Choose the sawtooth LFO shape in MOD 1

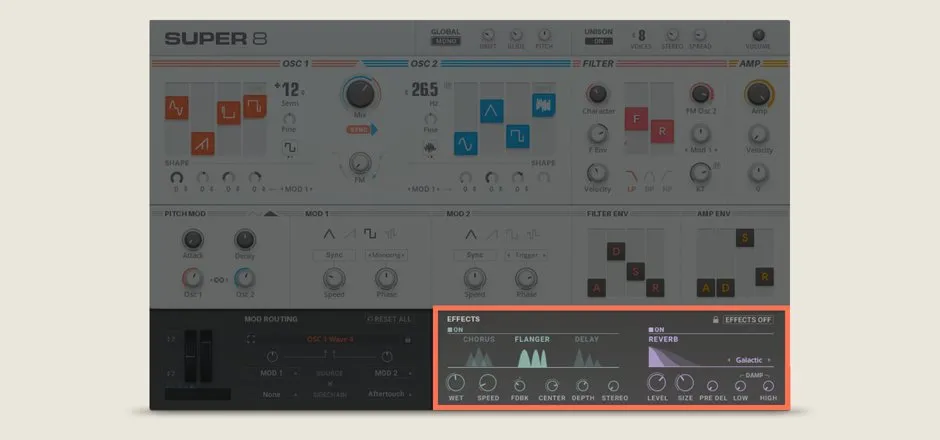coord(350,234)
